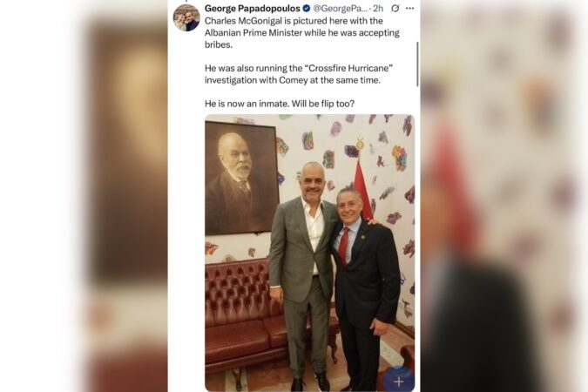Click the line "He is now an inmate"
Image resolution: width=588 pixels, height=392 pixels.
[x=280, y=104]
